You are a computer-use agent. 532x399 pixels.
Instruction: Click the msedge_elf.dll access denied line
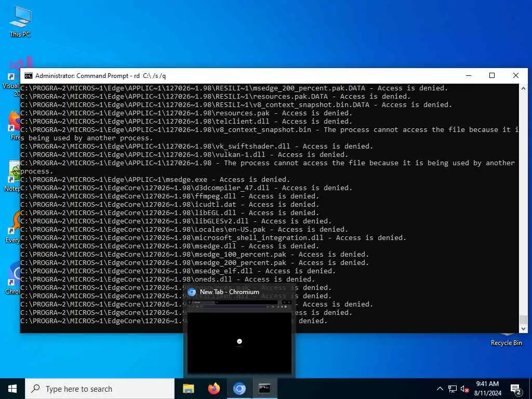(x=178, y=271)
